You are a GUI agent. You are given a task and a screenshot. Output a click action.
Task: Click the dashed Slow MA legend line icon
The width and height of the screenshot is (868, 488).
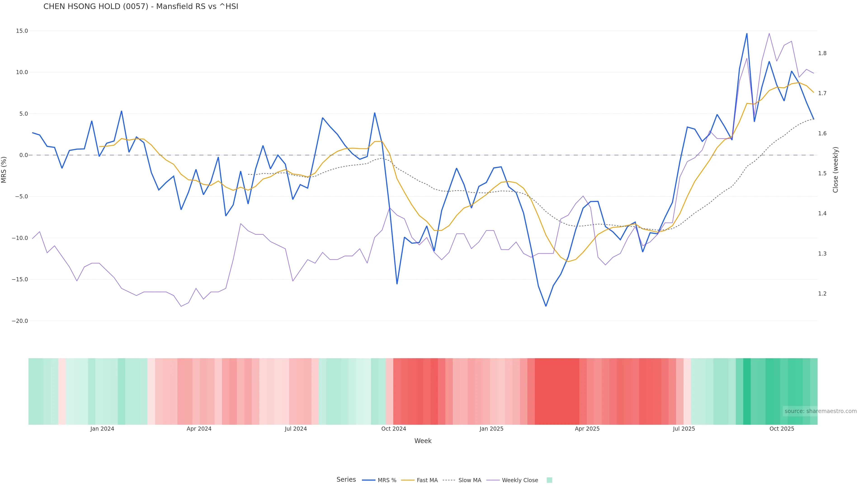[x=449, y=480]
